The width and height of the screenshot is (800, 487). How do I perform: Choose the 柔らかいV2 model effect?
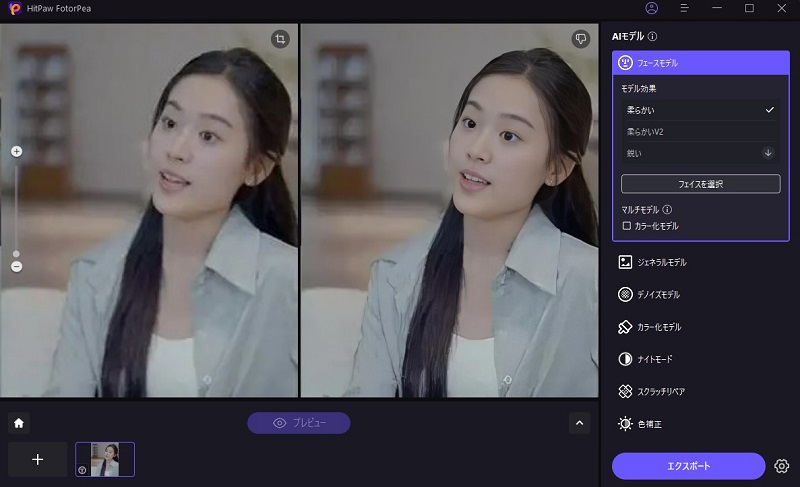click(701, 132)
